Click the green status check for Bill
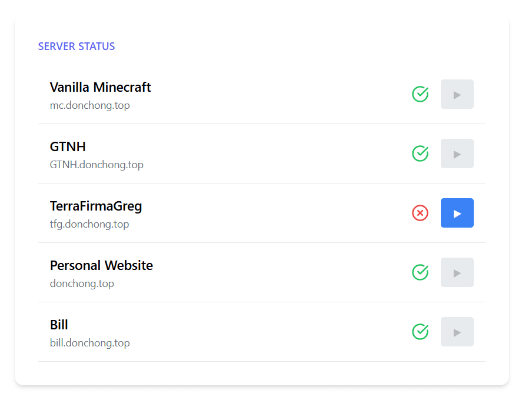This screenshot has width=532, height=397. pos(420,332)
